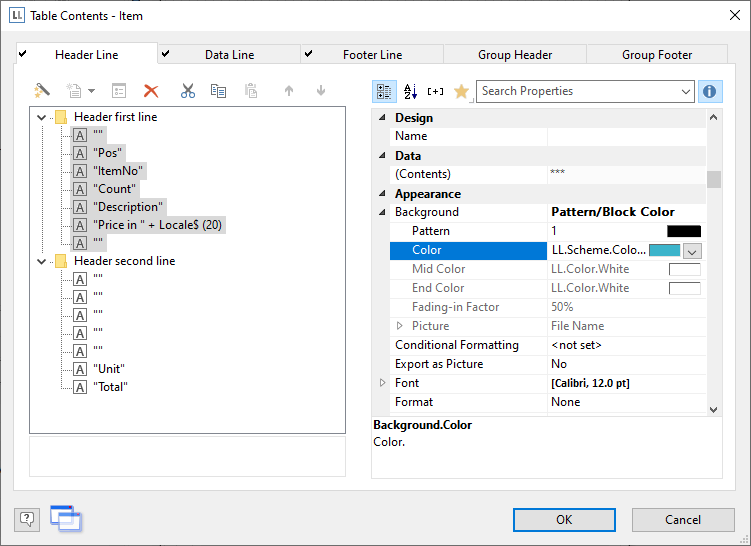Click the help question mark icon
This screenshot has width=751, height=546.
[27, 519]
